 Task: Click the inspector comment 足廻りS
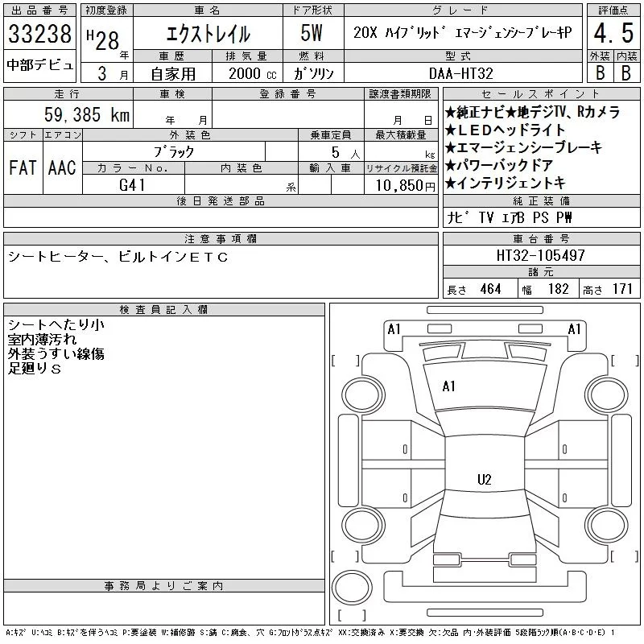(35, 369)
